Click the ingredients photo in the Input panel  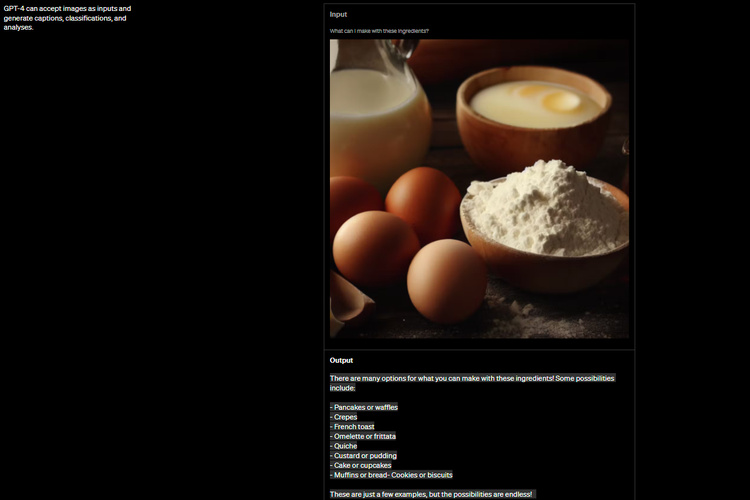pyautogui.click(x=479, y=188)
